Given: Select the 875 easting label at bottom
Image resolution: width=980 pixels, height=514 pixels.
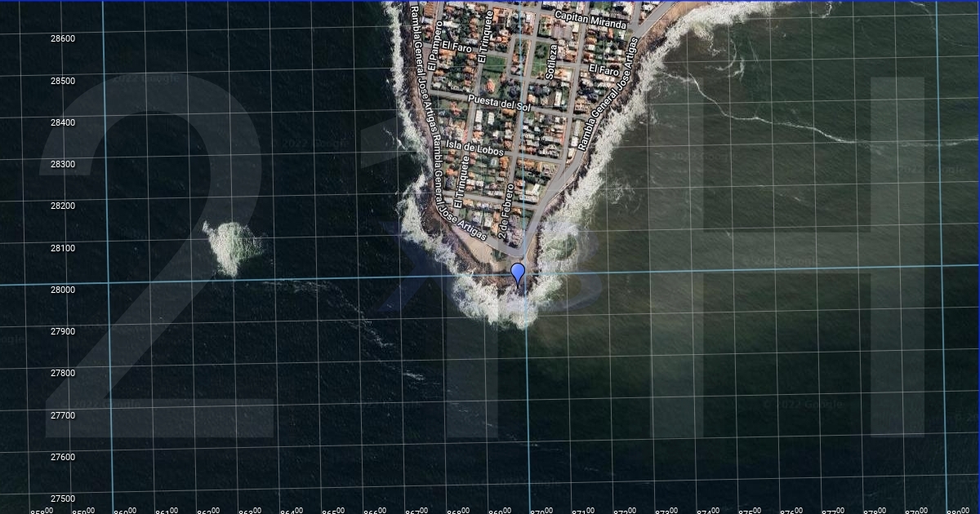Looking at the screenshot, I should click(749, 511).
